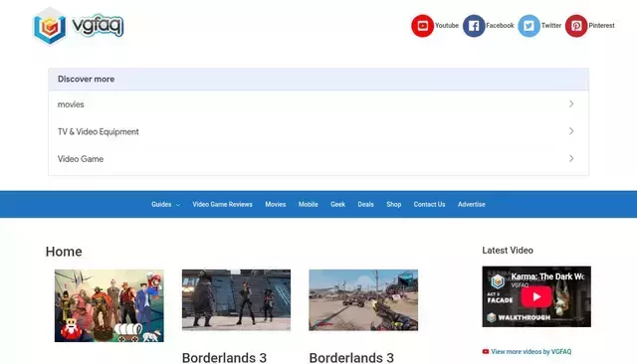Expand the TV & Video Equipment chevron

(571, 131)
